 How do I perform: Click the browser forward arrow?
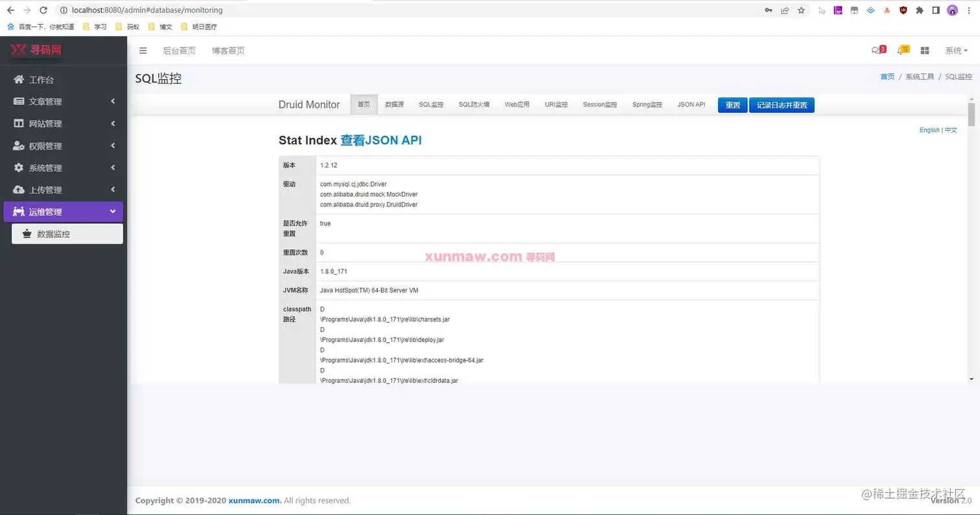point(27,10)
